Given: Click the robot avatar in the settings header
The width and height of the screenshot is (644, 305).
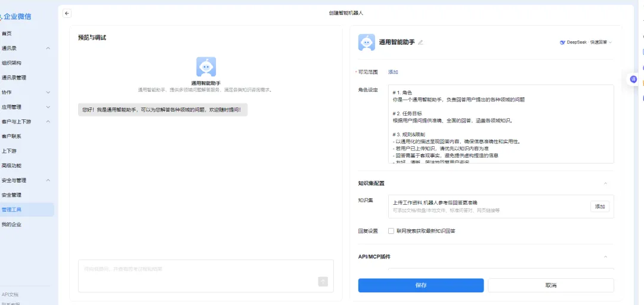Looking at the screenshot, I should click(x=366, y=42).
